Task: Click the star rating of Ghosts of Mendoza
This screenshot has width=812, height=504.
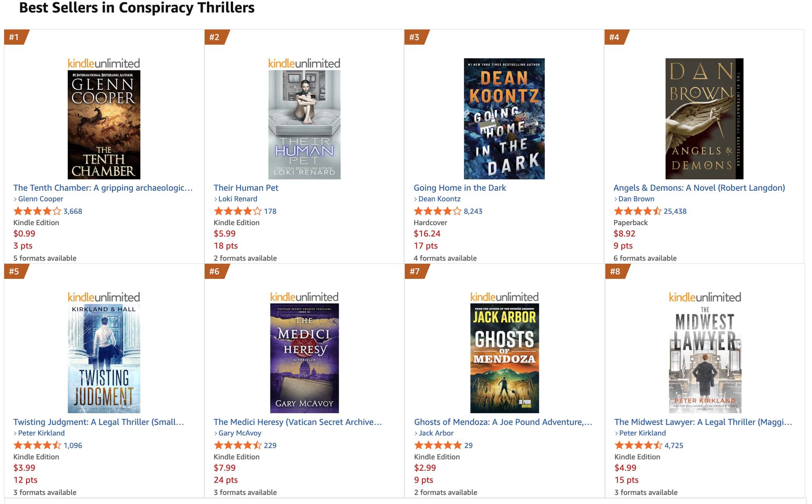Action: tap(438, 445)
